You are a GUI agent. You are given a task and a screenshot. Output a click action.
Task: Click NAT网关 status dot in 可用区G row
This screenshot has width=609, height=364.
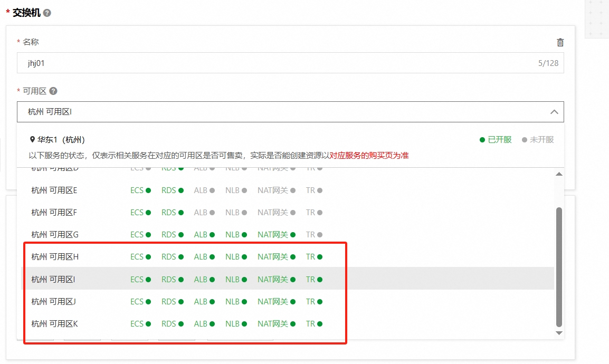[x=293, y=235]
